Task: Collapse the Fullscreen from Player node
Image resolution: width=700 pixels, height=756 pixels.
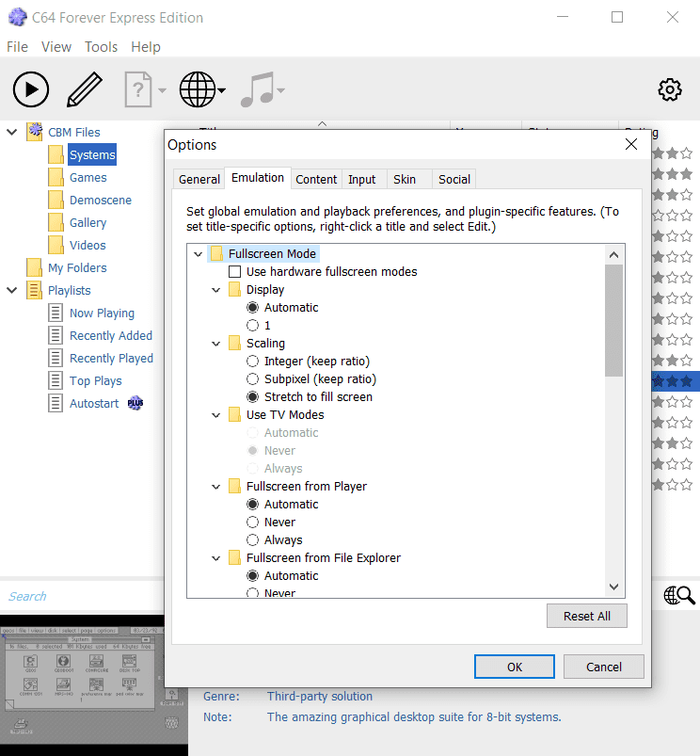Action: 215,487
